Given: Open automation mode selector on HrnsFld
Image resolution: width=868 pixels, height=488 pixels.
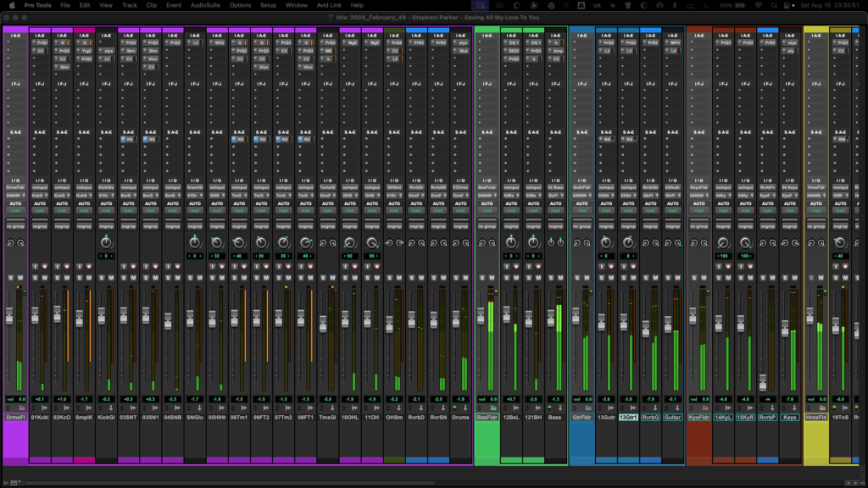Looking at the screenshot, I should point(816,210).
